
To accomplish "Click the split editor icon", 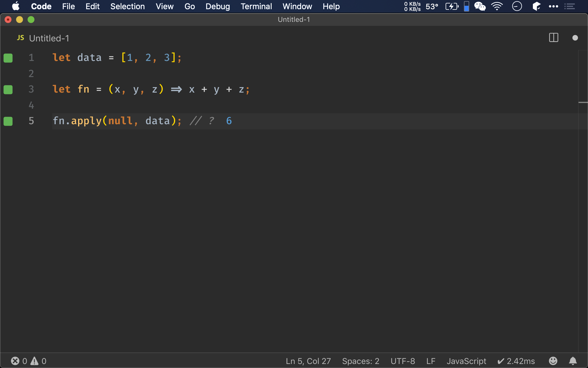I will [x=554, y=38].
